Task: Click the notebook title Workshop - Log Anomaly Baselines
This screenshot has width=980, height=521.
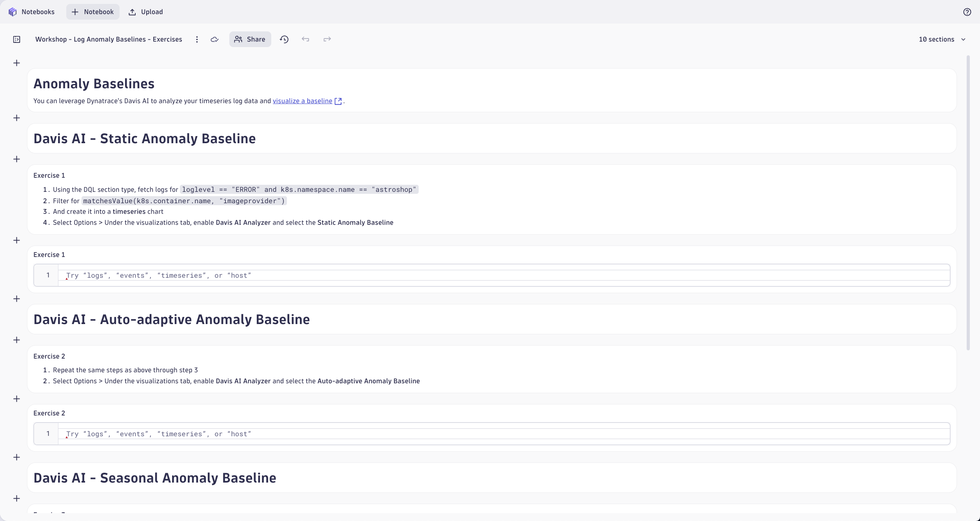Action: coord(109,39)
